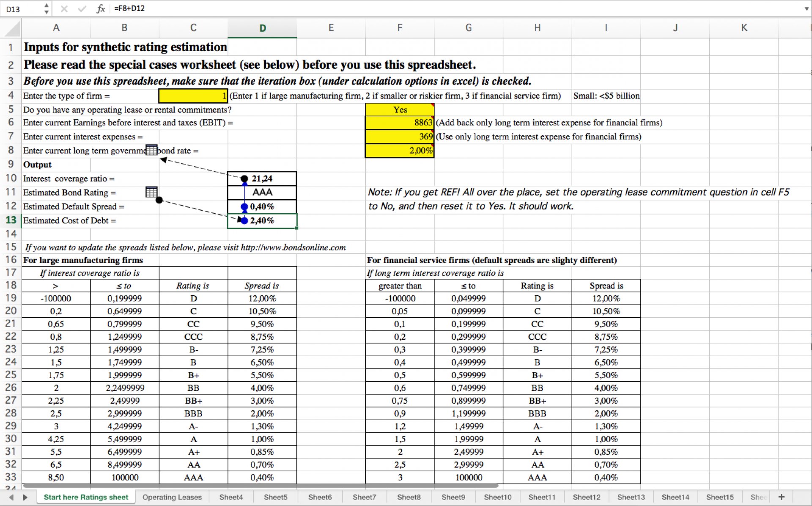Switch to the Sheet9 tab

pyautogui.click(x=453, y=497)
